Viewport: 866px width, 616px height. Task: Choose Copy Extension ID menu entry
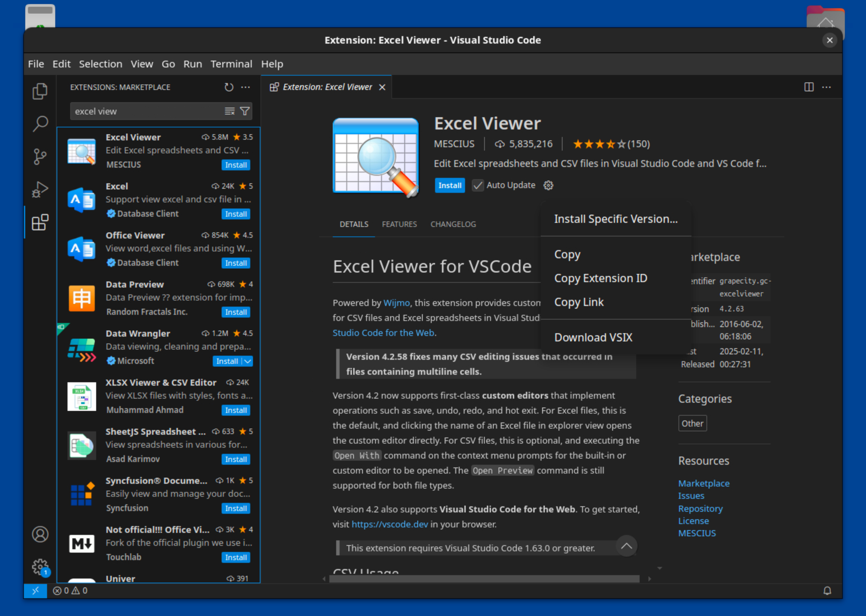coord(600,278)
